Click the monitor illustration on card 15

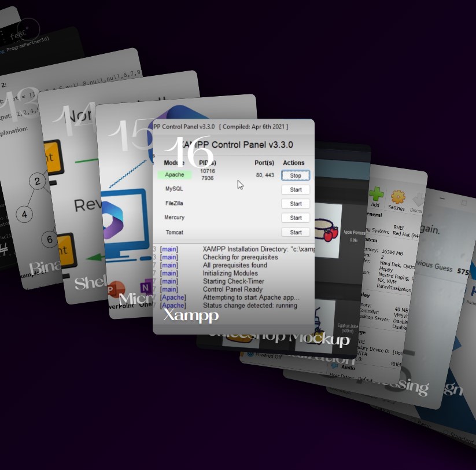click(x=126, y=225)
